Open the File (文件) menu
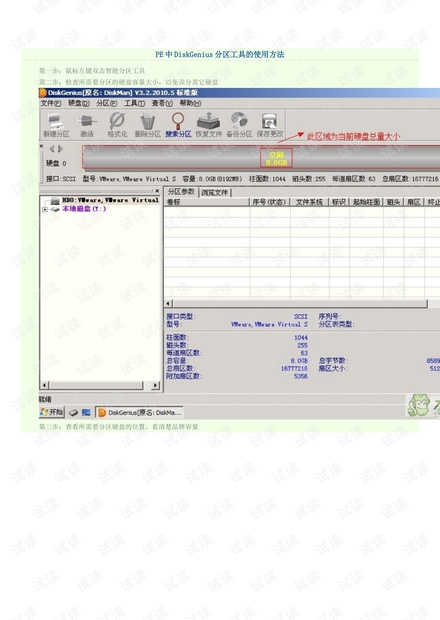 (x=51, y=103)
